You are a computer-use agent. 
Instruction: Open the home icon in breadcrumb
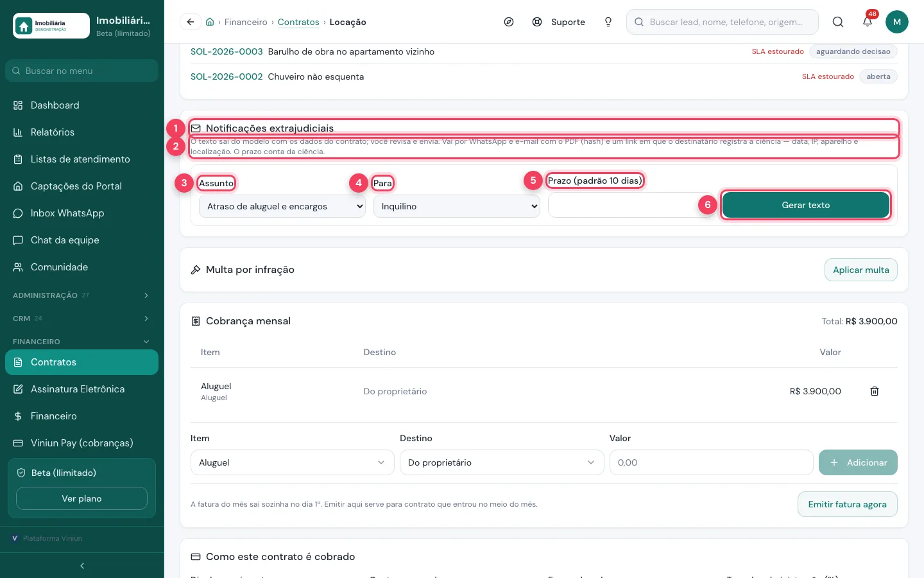[210, 22]
